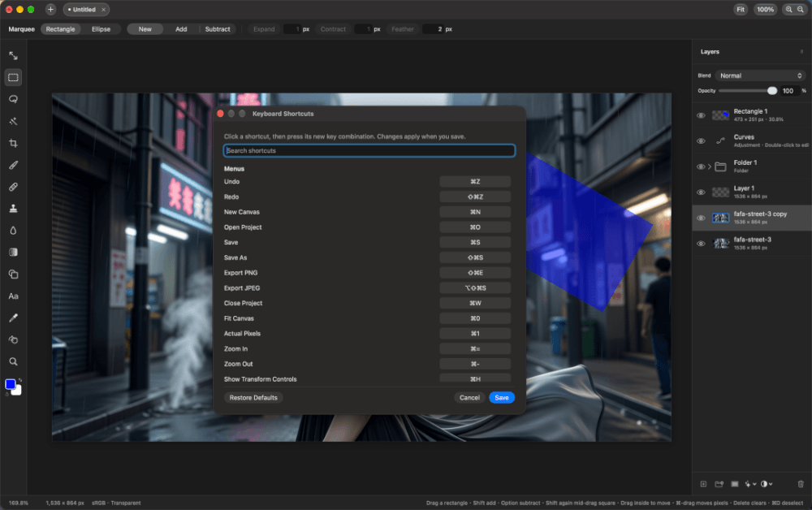Select the Crop tool

pos(14,143)
